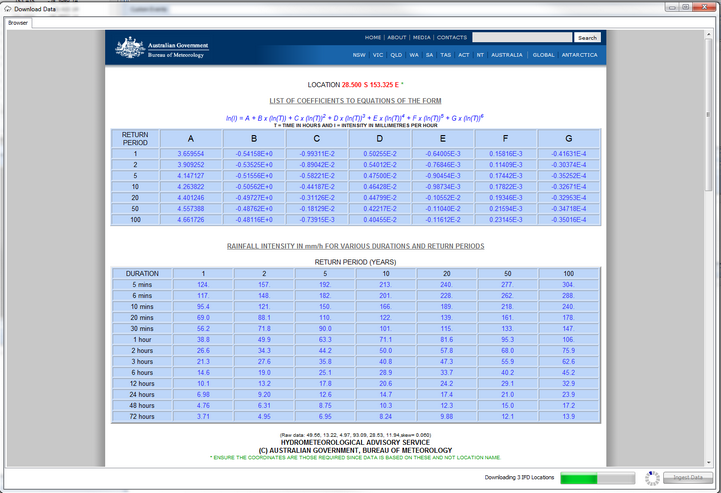Viewport: 721px width, 493px height.
Task: Open the ABOUT link
Action: tap(397, 38)
